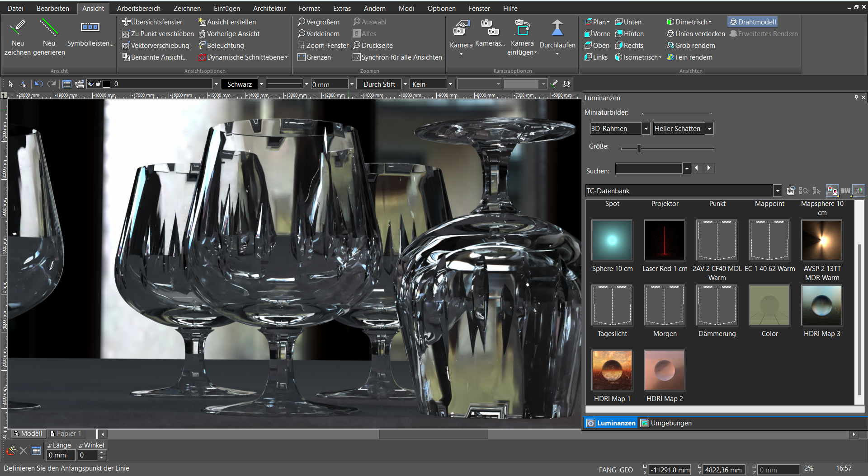Viewport: 868px width, 476px height.
Task: Switch to the Umgebungen tab
Action: coord(666,423)
